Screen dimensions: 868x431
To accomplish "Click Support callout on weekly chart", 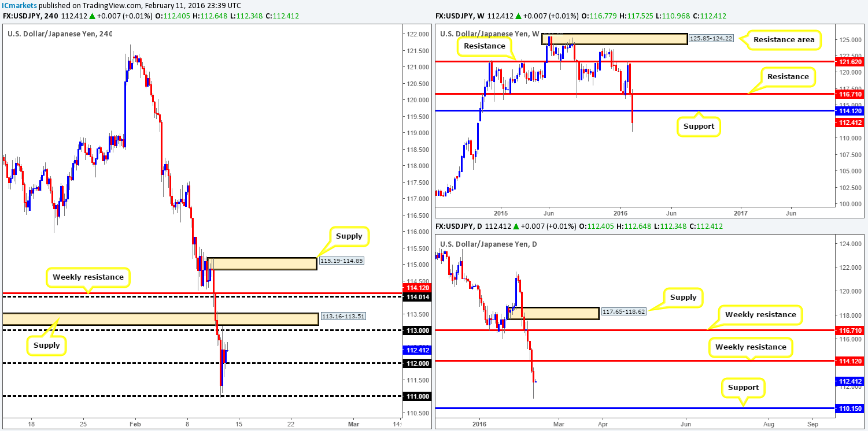I will (699, 125).
